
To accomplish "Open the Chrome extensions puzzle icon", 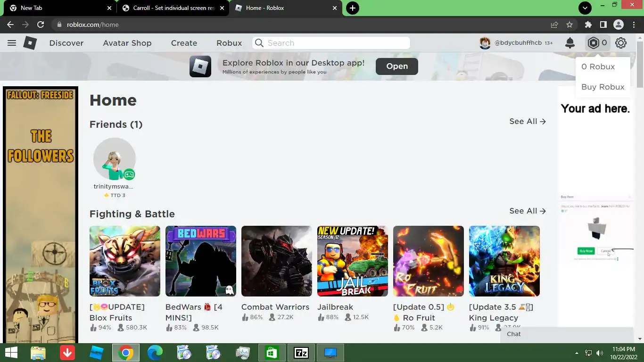I will tap(588, 25).
